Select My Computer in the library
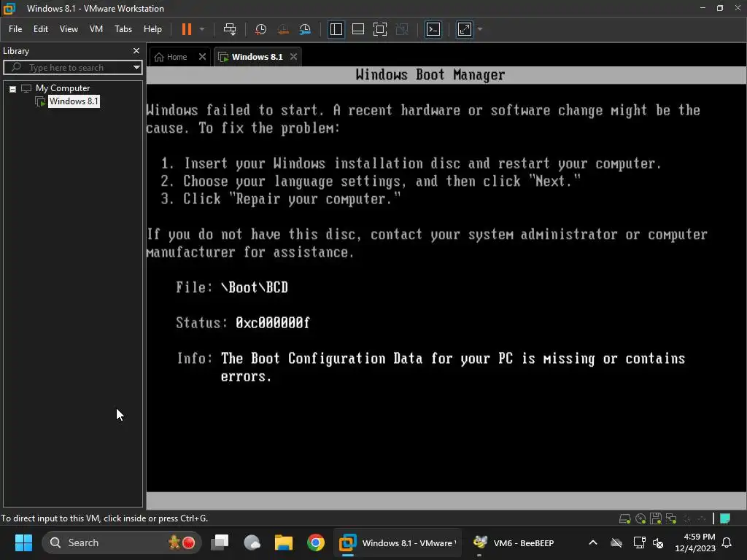 tap(63, 88)
